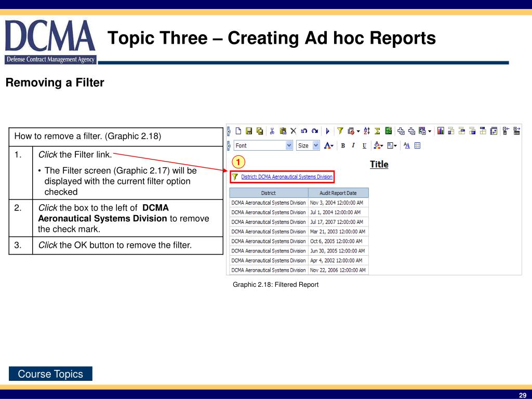Expand the font color dropdown arrow
This screenshot has height=399, width=532.
pyautogui.click(x=334, y=145)
